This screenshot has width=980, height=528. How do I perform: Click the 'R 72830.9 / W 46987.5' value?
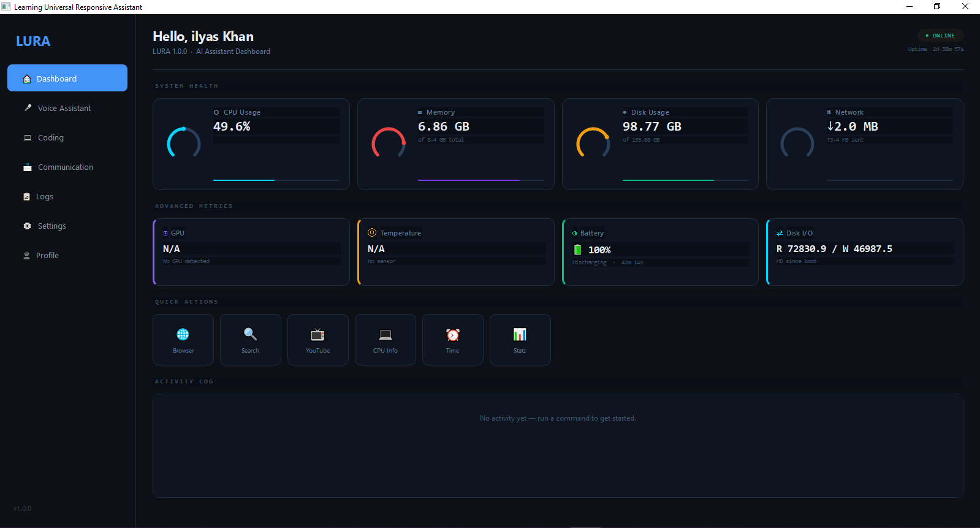[x=834, y=249]
